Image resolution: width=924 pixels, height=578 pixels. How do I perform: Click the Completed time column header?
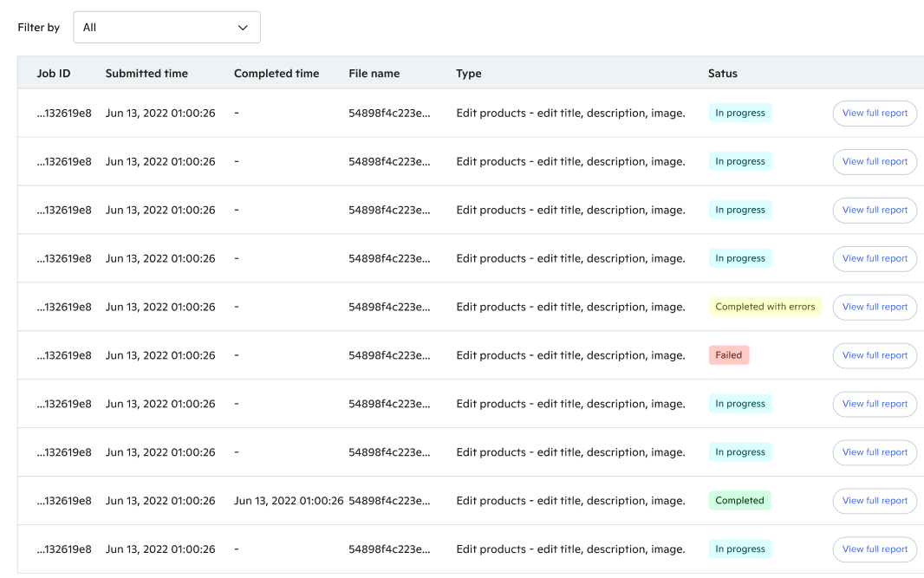click(277, 74)
